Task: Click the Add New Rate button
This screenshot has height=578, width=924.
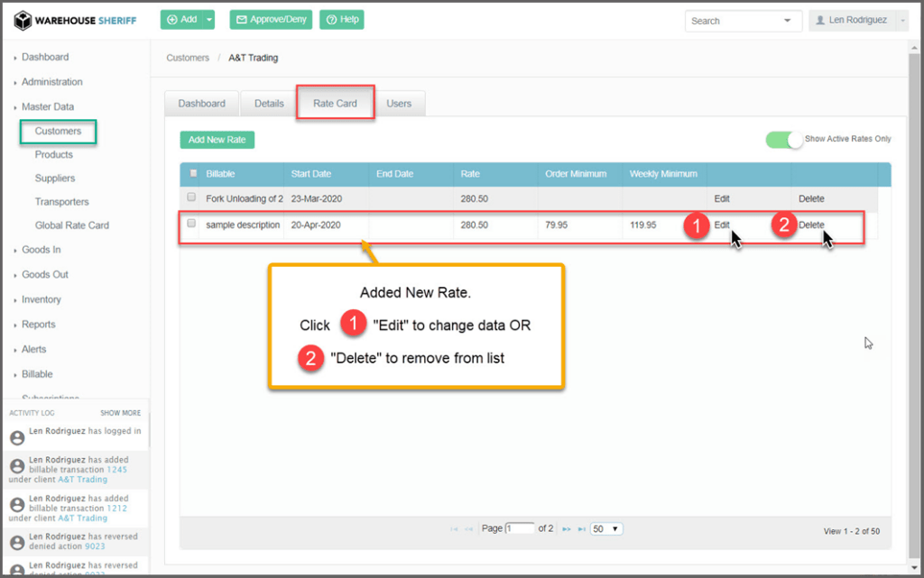Action: pyautogui.click(x=217, y=140)
